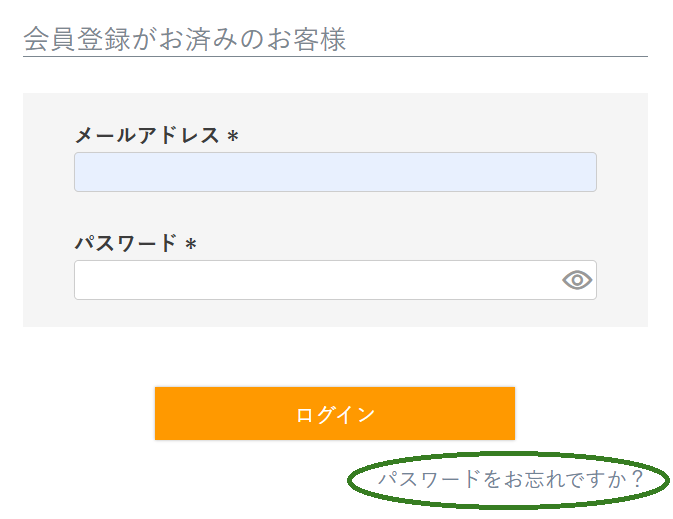Image resolution: width=673 pixels, height=519 pixels.
Task: Select the password text box
Action: (315, 280)
